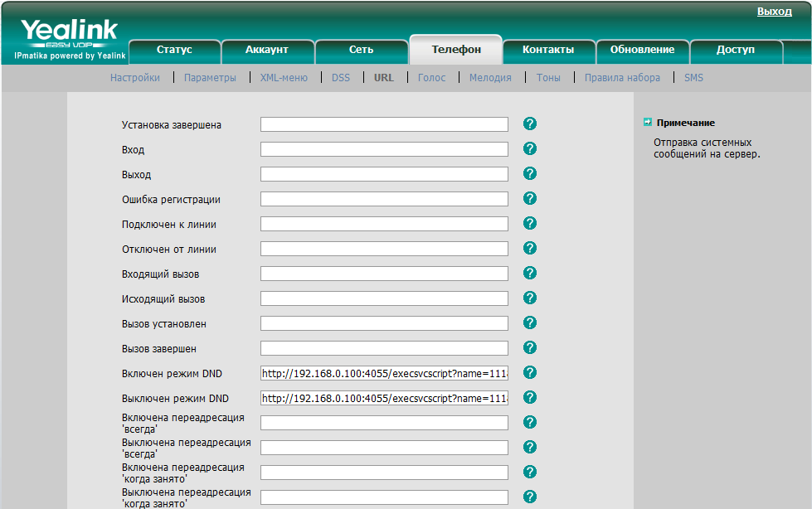Click the Выключен режим DND URL field

tap(384, 398)
